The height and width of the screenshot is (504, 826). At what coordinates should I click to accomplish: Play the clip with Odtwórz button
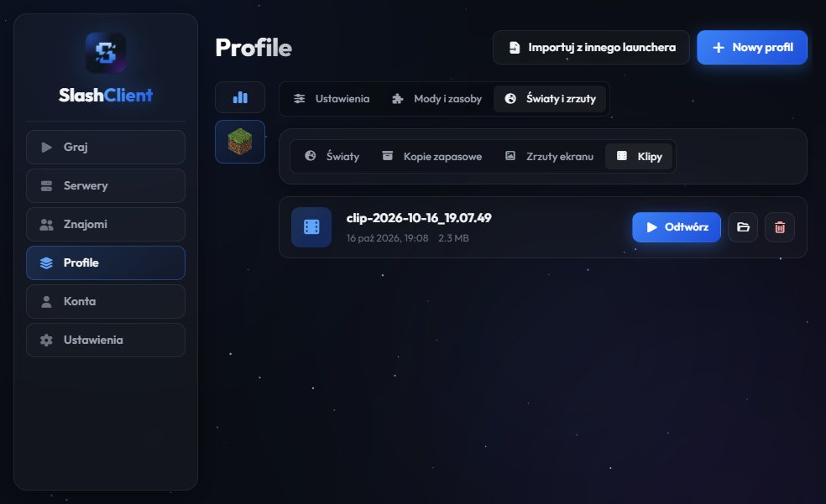pyautogui.click(x=677, y=227)
